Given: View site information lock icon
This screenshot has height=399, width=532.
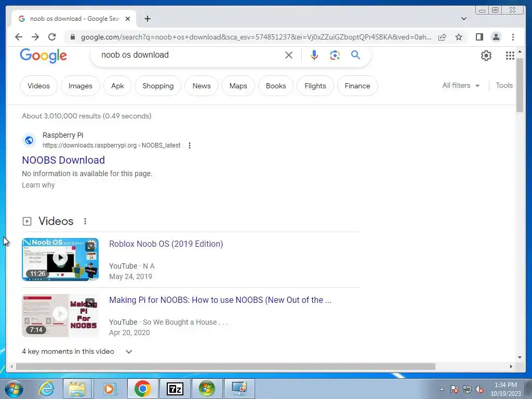Looking at the screenshot, I should 72,37.
